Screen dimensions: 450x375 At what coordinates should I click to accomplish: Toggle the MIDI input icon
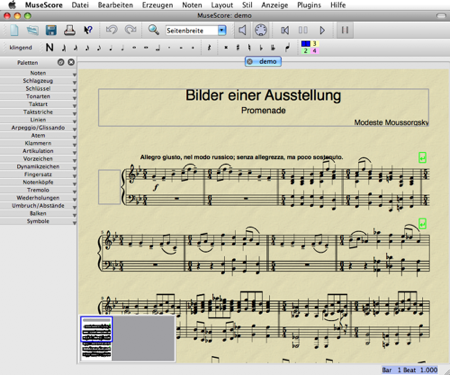coord(261,30)
